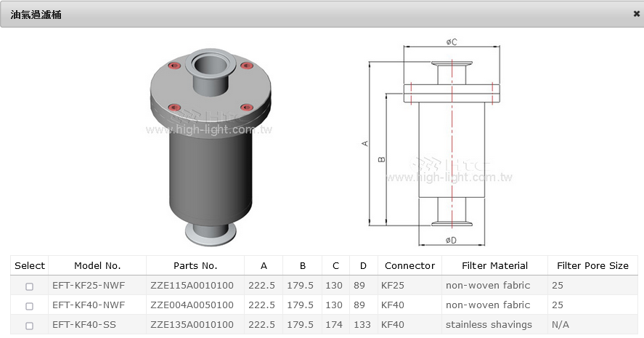Click the Filter Material column header
The image size is (644, 338).
pyautogui.click(x=494, y=265)
